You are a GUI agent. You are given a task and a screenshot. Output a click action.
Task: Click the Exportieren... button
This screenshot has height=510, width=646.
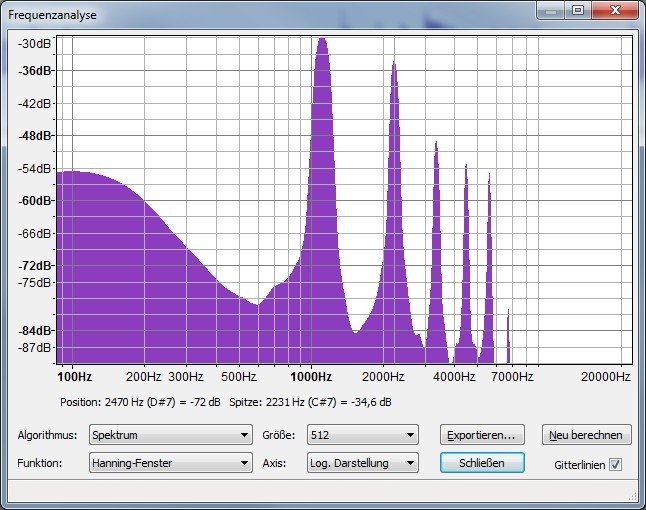482,435
